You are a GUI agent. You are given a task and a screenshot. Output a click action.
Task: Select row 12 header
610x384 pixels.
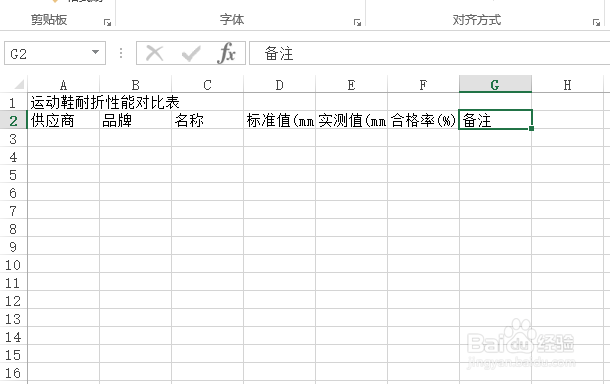coord(13,301)
